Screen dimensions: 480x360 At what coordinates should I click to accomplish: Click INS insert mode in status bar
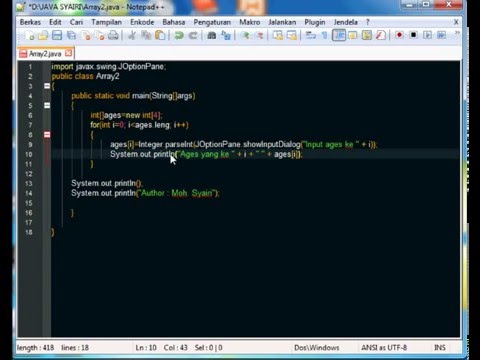pos(440,348)
